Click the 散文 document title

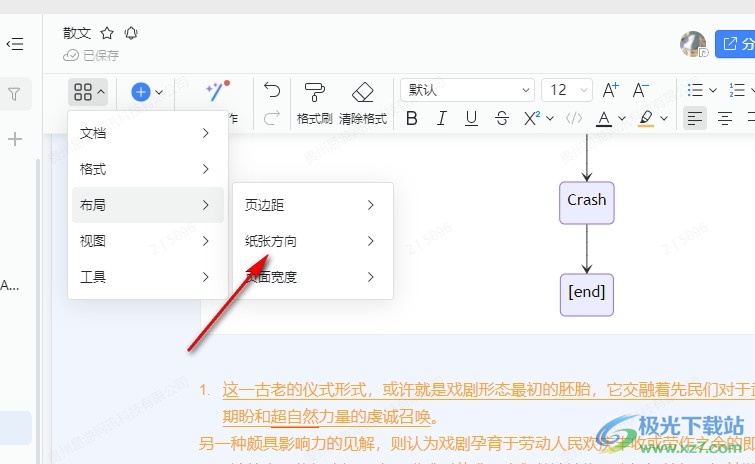[x=77, y=33]
